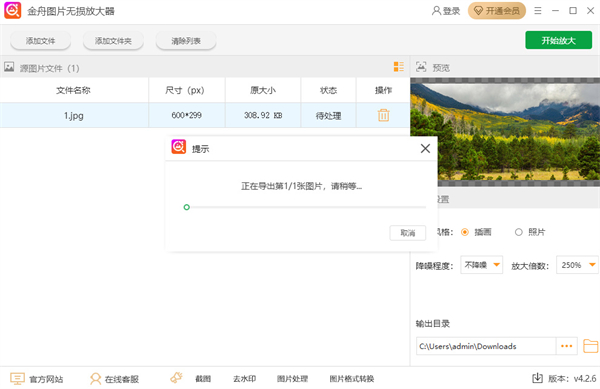Click the 操作 column header
This screenshot has height=389, width=600.
[383, 90]
